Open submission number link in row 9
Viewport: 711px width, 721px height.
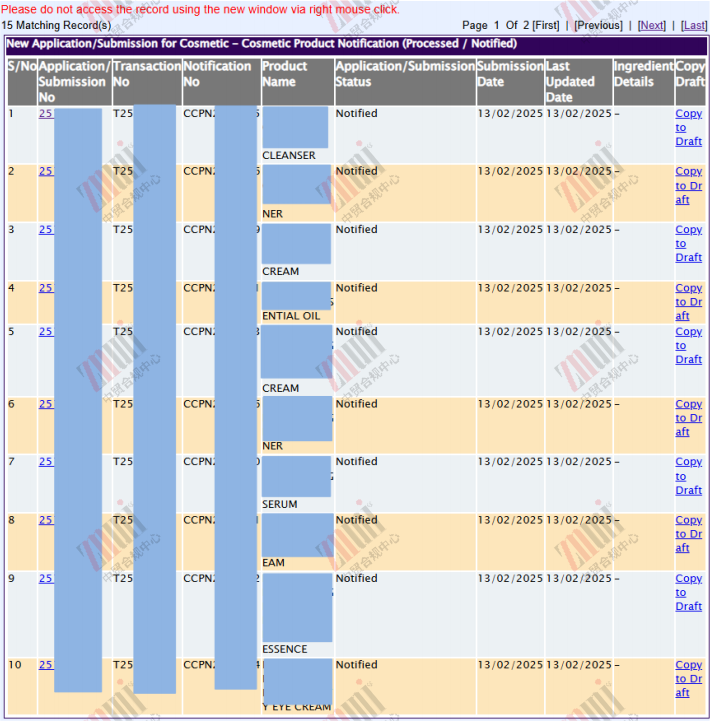point(46,578)
